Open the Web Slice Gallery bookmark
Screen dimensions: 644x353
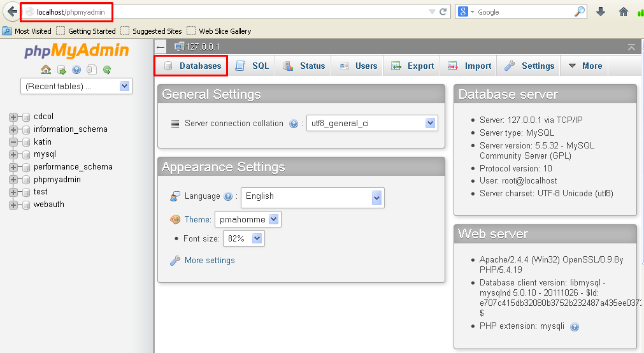pyautogui.click(x=219, y=31)
